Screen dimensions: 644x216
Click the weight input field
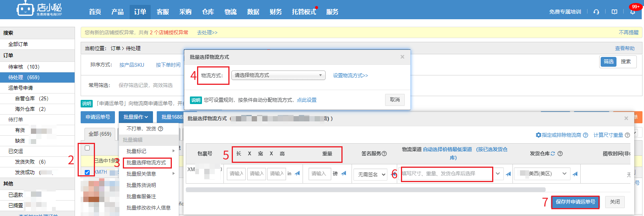tap(319, 173)
